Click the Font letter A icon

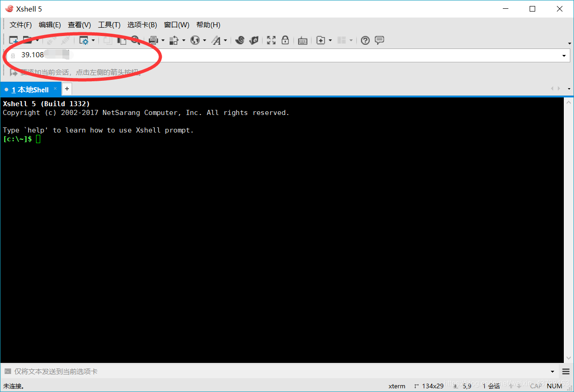[216, 41]
